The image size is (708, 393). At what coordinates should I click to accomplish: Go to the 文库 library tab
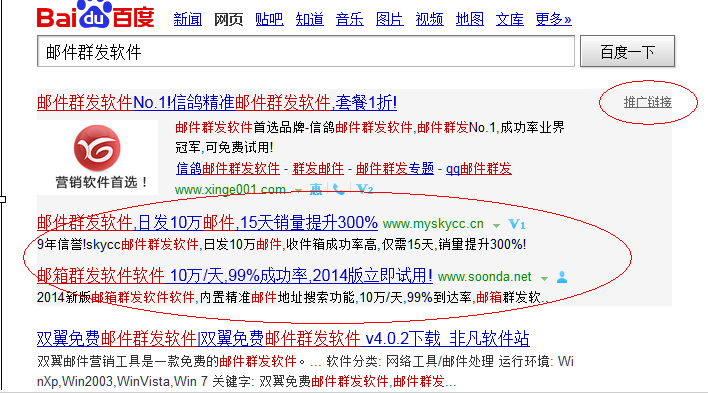tap(510, 19)
